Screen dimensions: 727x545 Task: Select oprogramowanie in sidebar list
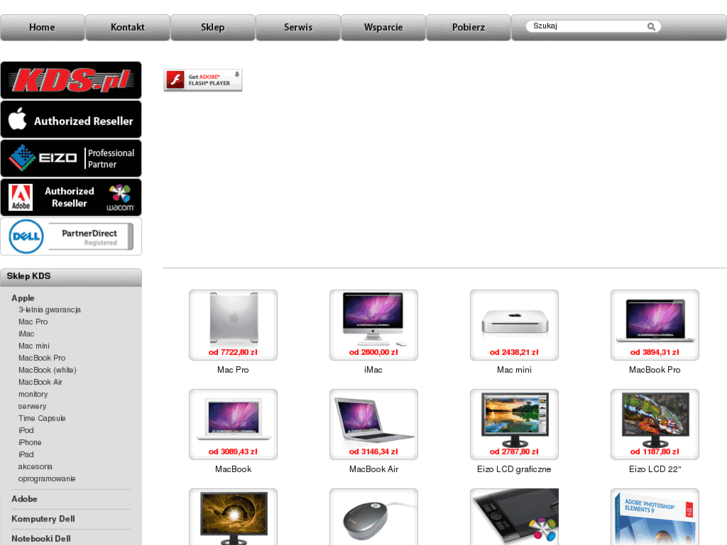click(x=47, y=478)
